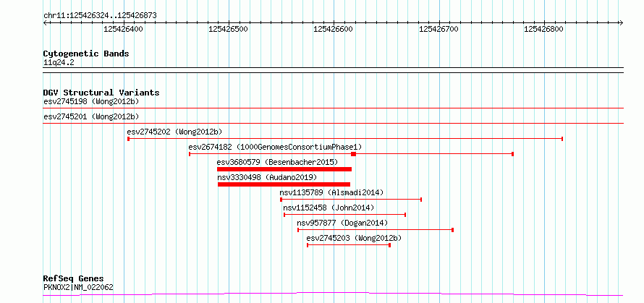Select the esv2745202 thin red span line
Screen dimensions: 644x303
tap(345, 139)
